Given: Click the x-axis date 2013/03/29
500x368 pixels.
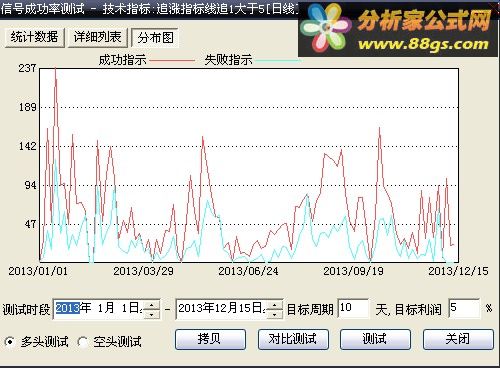Looking at the screenshot, I should pos(143,271).
